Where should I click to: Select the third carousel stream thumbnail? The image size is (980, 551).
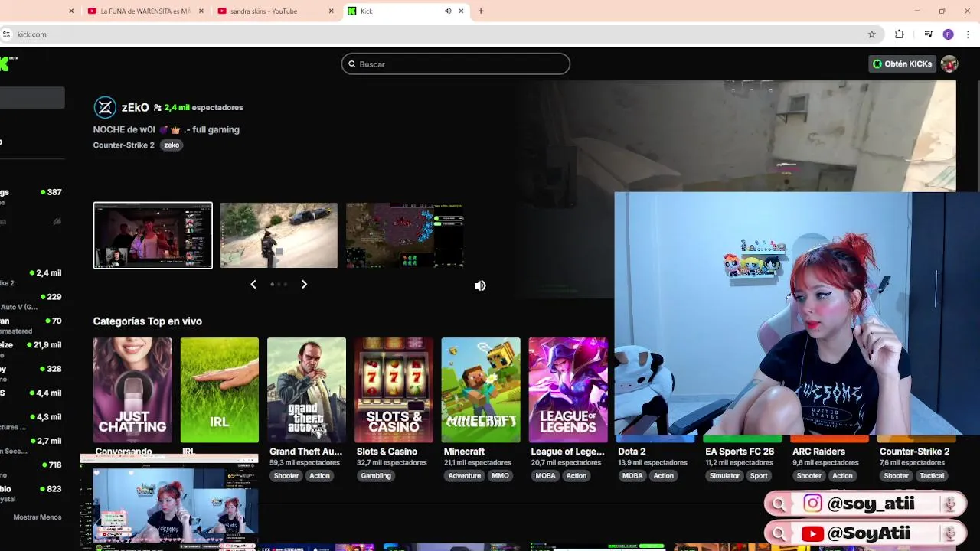pos(404,236)
